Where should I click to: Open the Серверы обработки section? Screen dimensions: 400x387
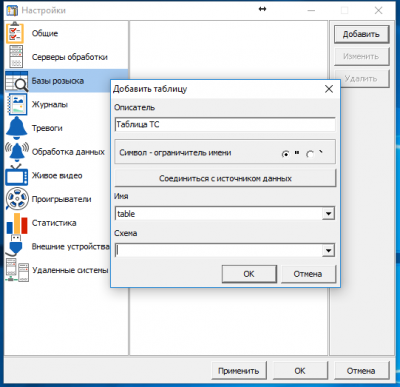click(x=69, y=57)
